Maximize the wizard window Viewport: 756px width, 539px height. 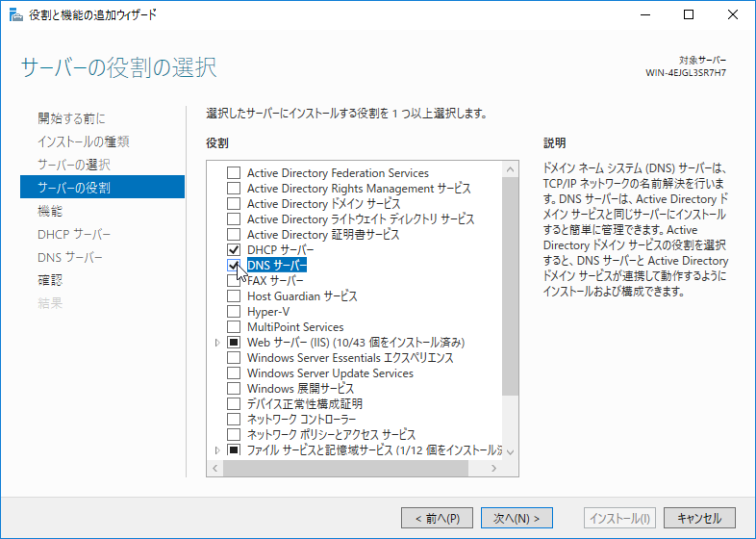[x=689, y=15]
